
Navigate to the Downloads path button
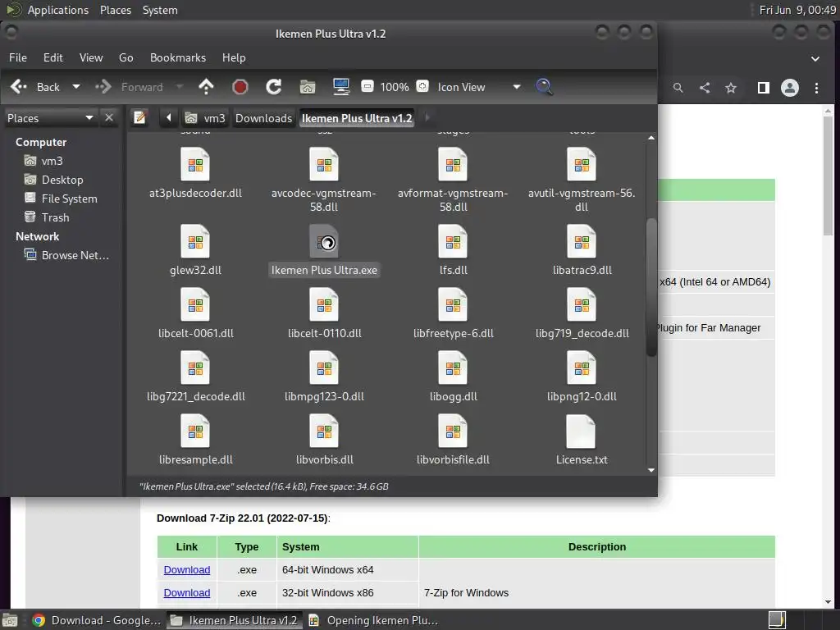pyautogui.click(x=263, y=118)
